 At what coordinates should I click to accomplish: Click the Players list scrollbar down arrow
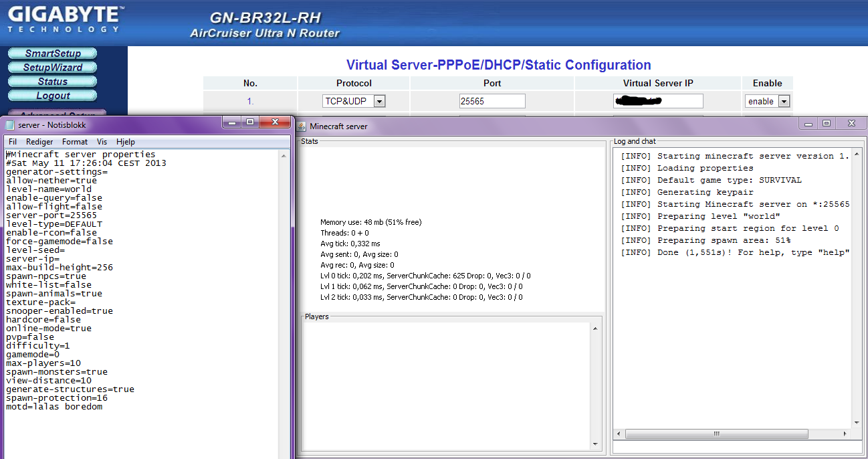pyautogui.click(x=596, y=445)
